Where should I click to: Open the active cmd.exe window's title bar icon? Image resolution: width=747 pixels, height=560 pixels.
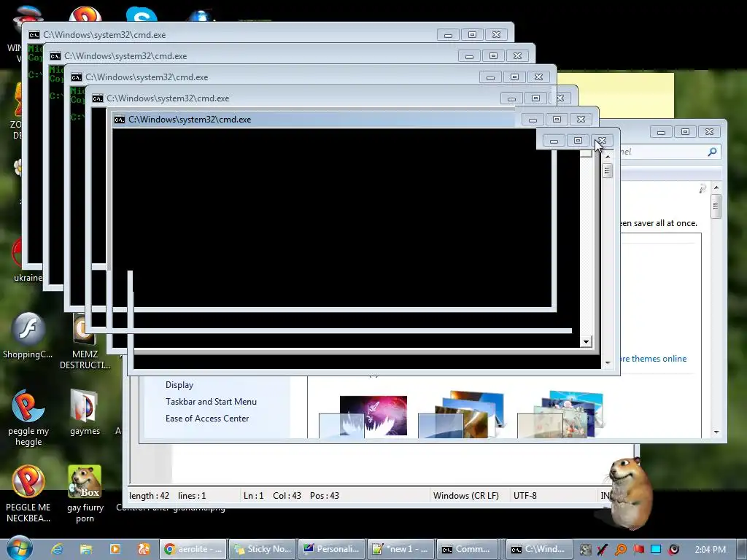[x=119, y=120]
